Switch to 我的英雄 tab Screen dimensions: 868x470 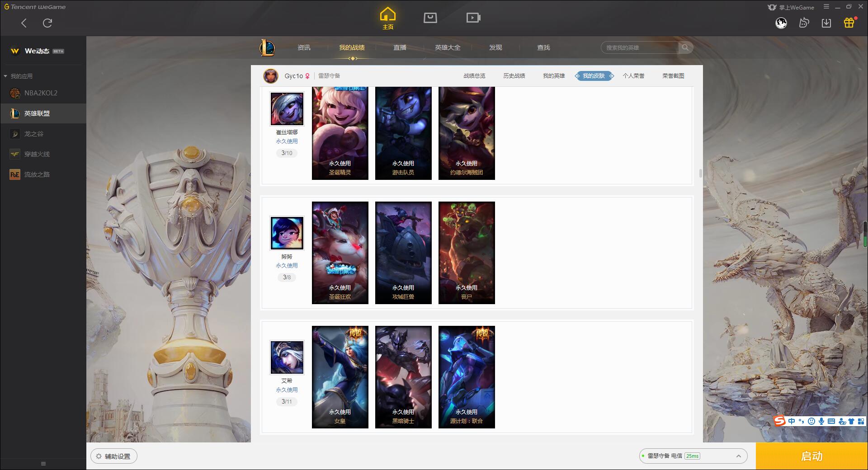(554, 76)
